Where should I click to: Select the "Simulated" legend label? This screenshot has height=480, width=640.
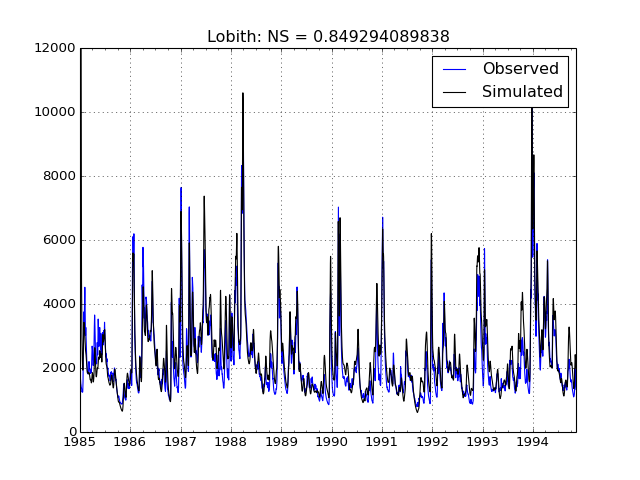[522, 92]
